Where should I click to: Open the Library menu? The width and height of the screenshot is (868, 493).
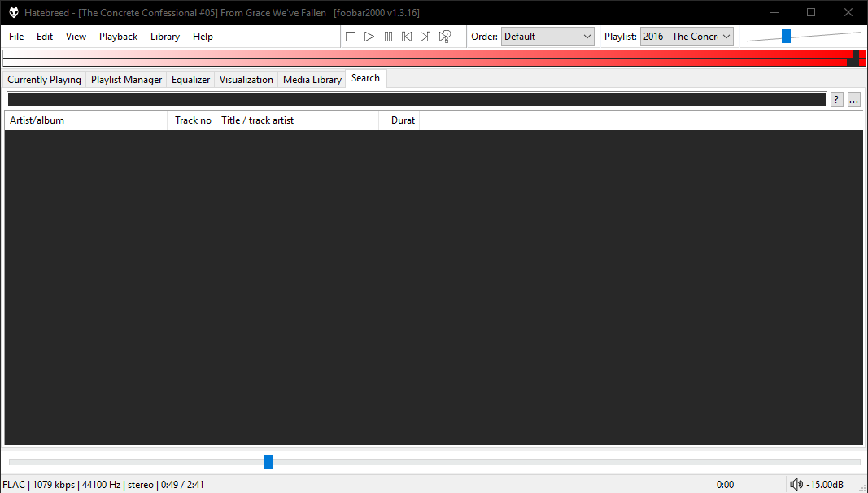(x=165, y=37)
